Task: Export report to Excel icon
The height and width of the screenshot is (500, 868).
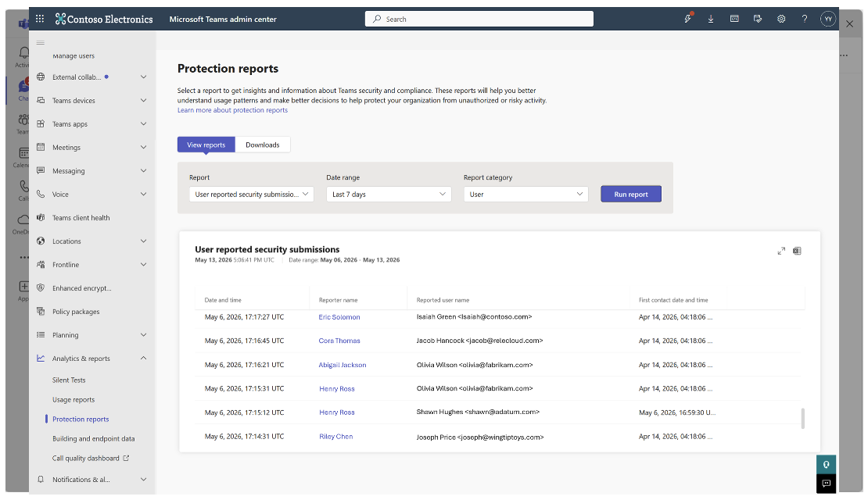Action: coord(797,251)
